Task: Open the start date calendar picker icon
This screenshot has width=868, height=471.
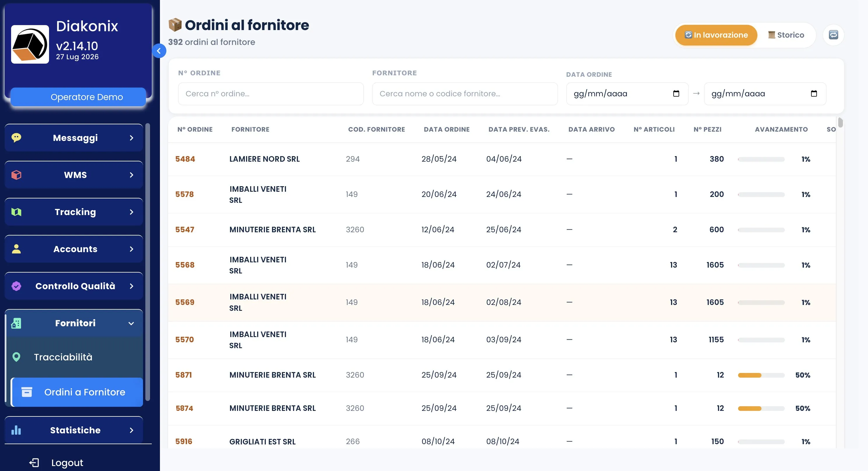Action: pos(676,93)
